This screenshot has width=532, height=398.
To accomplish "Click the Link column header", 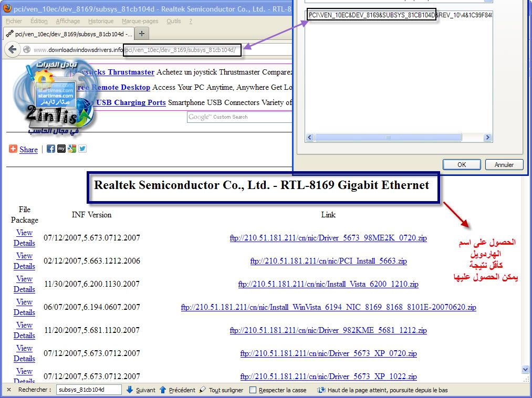I will point(328,215).
